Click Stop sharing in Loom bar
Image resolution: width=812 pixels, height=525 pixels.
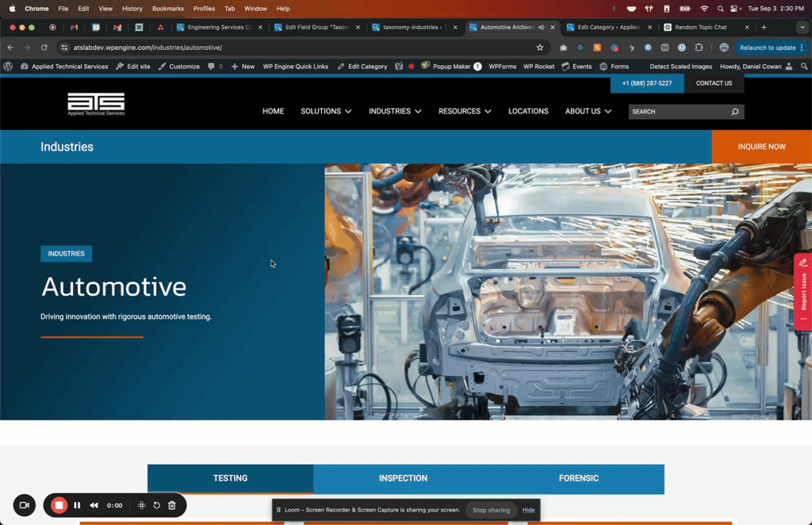(x=491, y=510)
